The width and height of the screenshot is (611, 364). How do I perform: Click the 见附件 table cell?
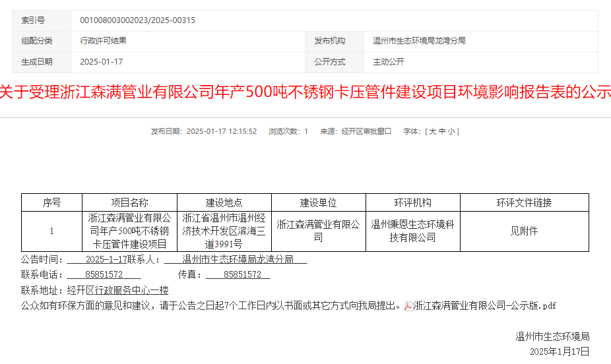point(525,231)
